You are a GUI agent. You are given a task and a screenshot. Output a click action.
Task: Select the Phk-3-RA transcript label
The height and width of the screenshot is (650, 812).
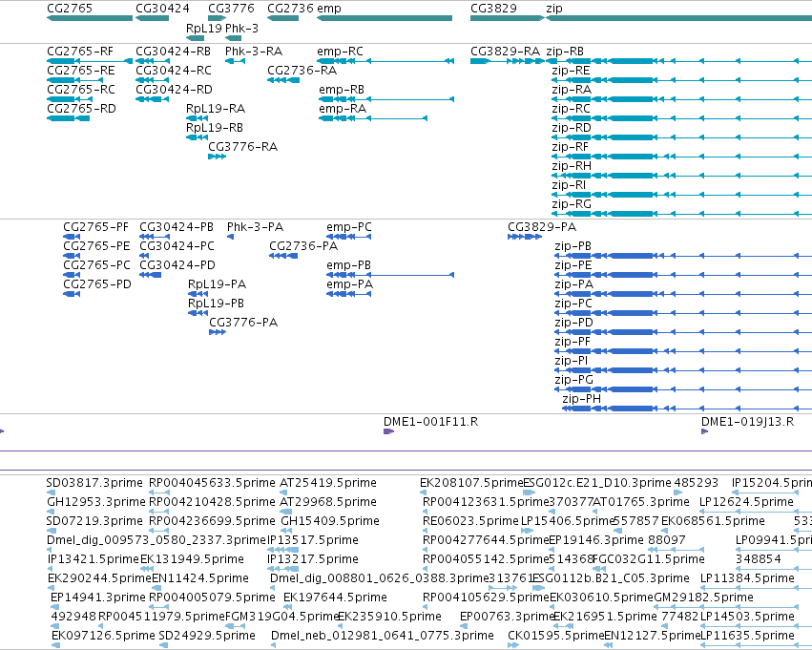(x=254, y=52)
